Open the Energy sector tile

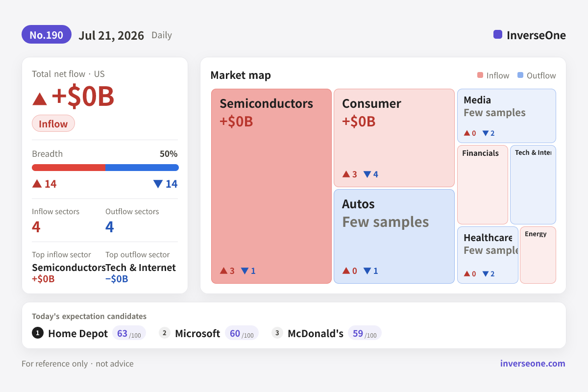click(538, 255)
